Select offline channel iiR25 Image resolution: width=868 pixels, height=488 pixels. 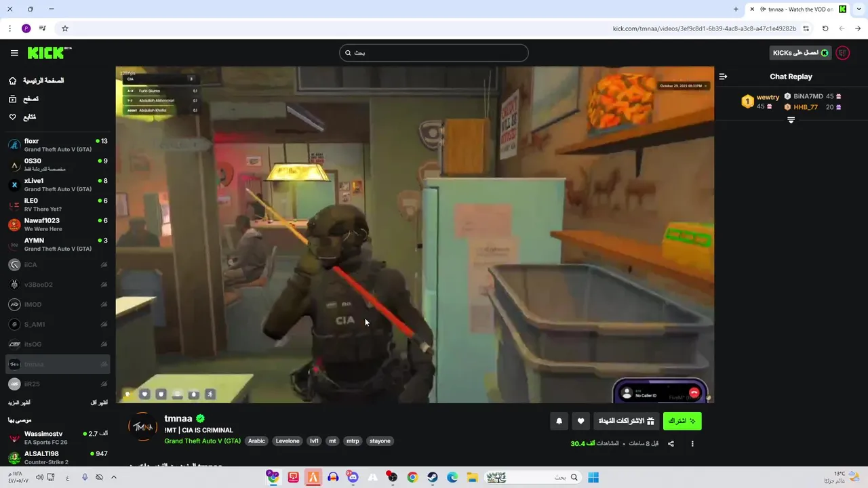pos(58,384)
